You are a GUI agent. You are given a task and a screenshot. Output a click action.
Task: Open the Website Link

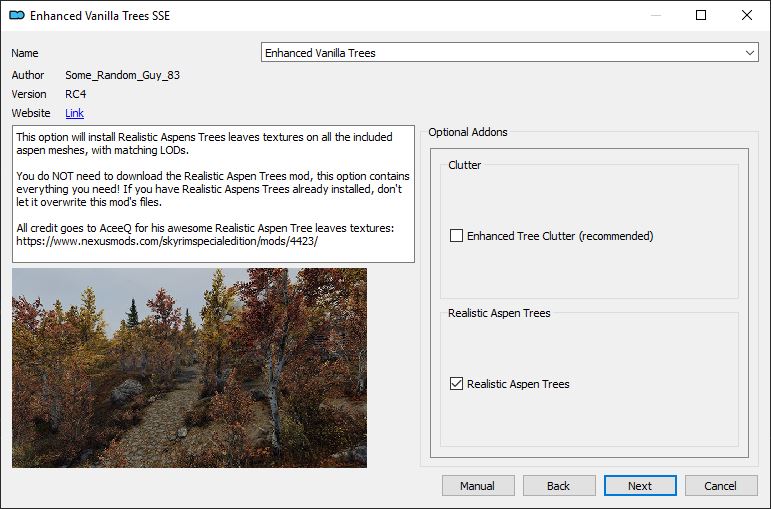point(74,113)
